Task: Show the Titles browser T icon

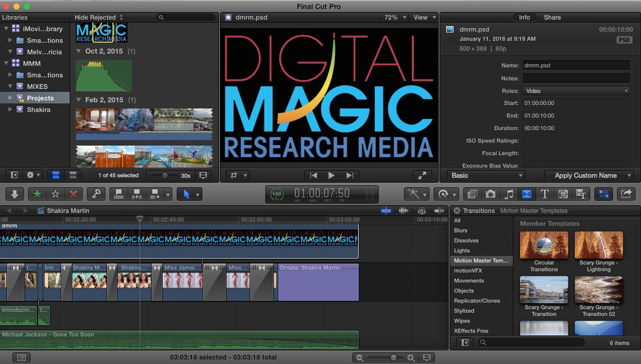Action: tap(545, 194)
